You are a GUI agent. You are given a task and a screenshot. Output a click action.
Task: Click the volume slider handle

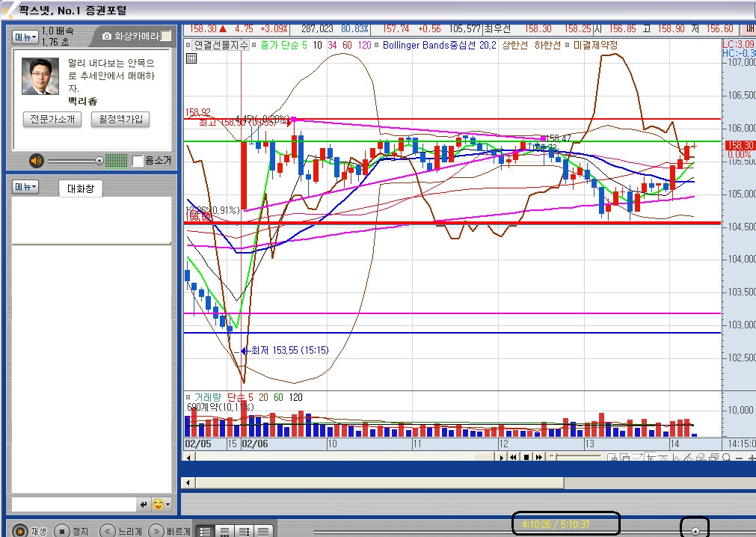click(99, 160)
